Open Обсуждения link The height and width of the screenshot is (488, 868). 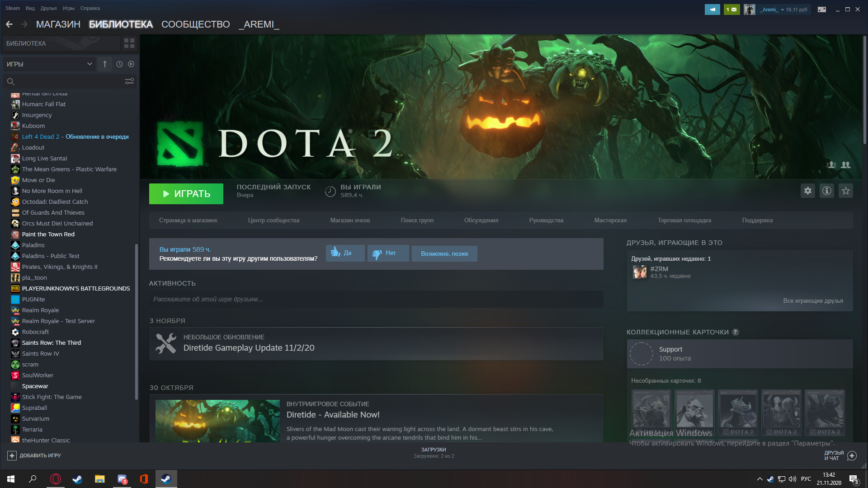pos(481,221)
